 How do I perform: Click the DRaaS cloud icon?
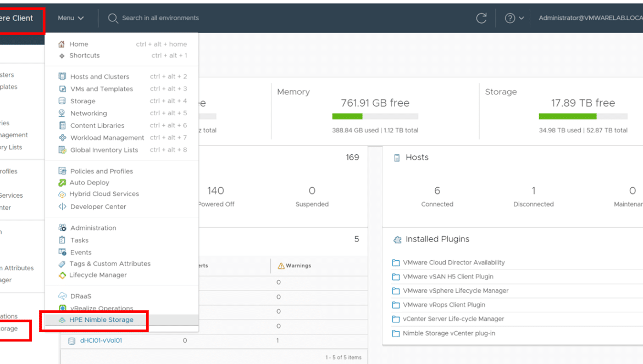click(x=62, y=296)
